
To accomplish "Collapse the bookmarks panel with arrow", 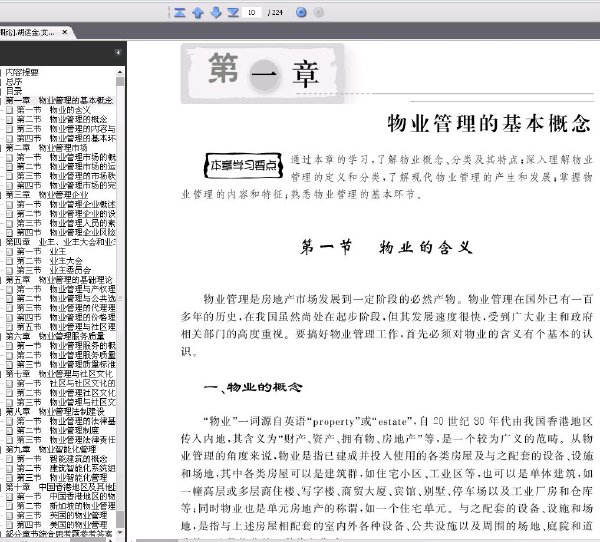I will [x=118, y=52].
